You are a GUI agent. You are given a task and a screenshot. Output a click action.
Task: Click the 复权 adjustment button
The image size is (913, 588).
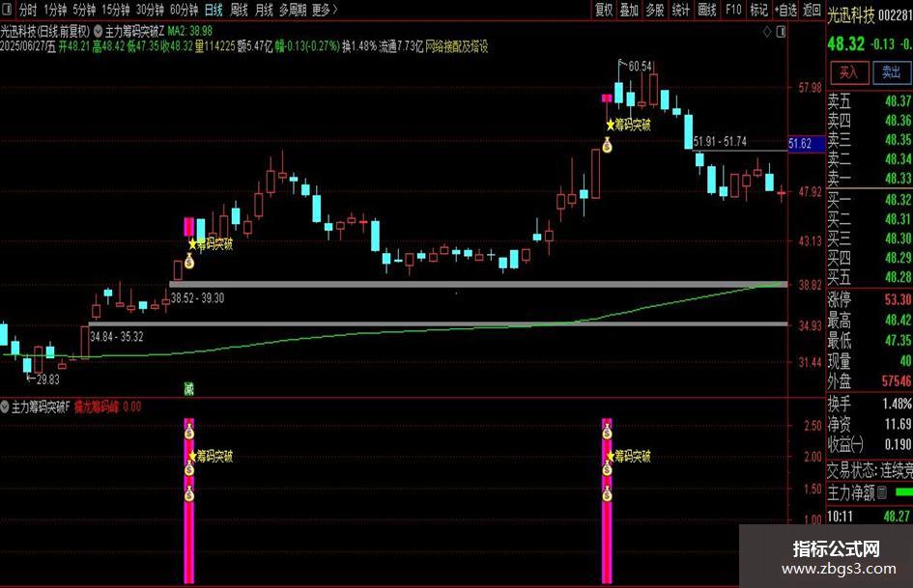tap(604, 10)
